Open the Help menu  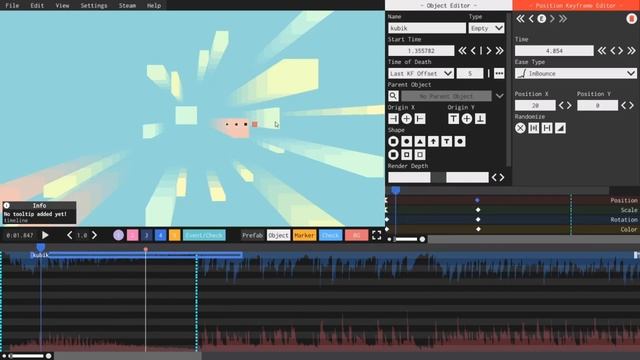153,5
